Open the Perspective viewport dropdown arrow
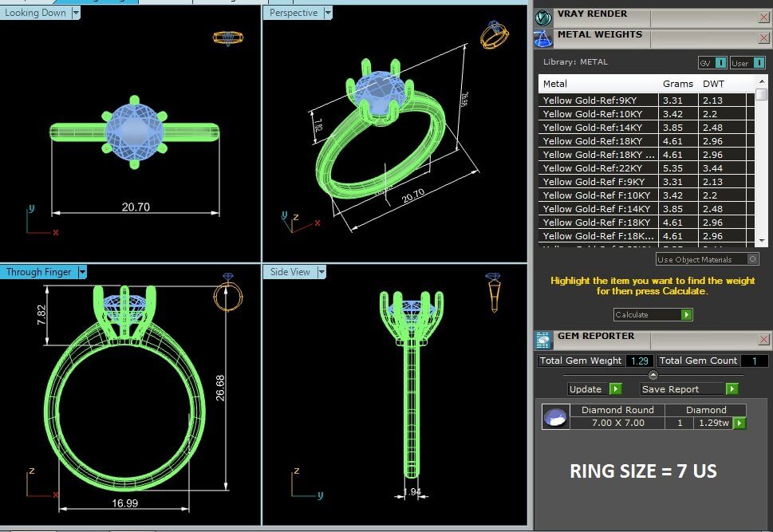The image size is (773, 532). pos(327,13)
